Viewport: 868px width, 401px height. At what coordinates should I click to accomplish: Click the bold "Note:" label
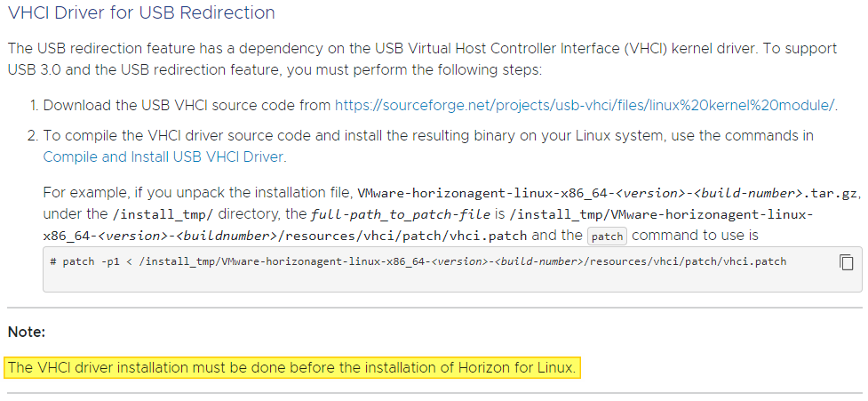coord(27,332)
